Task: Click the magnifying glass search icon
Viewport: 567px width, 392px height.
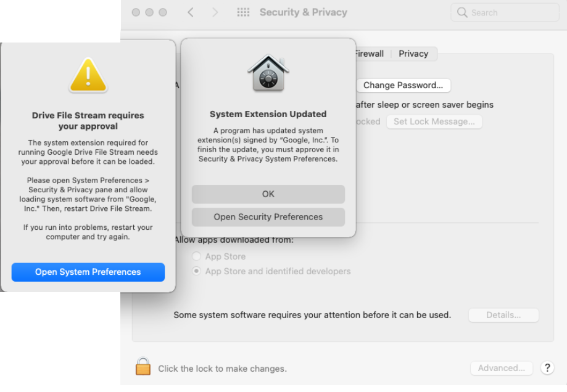Action: tap(461, 12)
